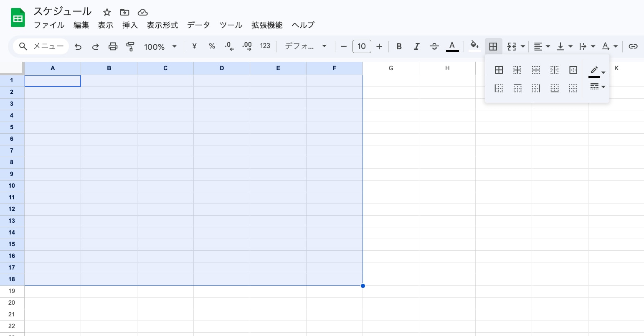Image resolution: width=644 pixels, height=336 pixels.
Task: Clear all borders from selection
Action: tap(573, 88)
